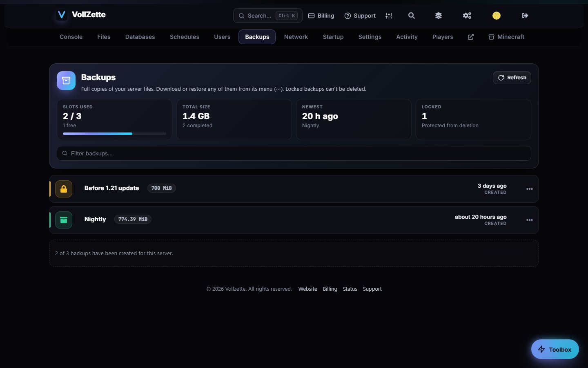Open the Players tab
This screenshot has height=368, width=588.
pos(443,37)
